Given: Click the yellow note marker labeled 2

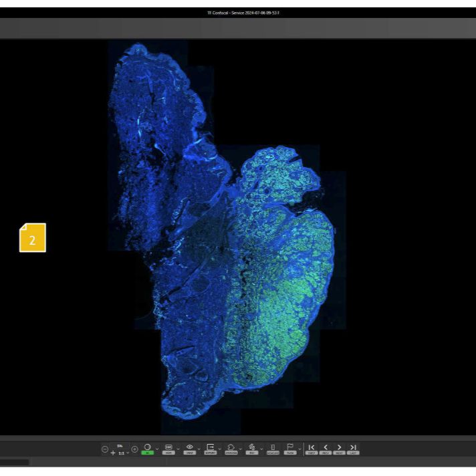Looking at the screenshot, I should pos(33,238).
